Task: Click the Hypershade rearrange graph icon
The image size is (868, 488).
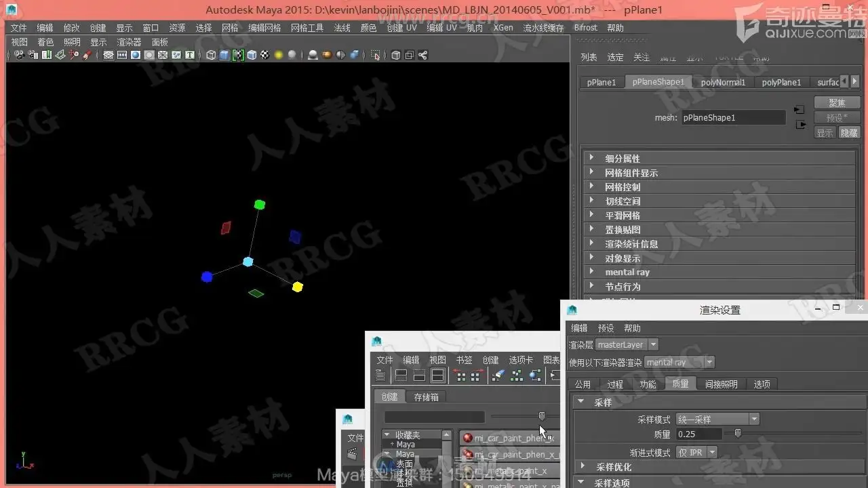Action: click(517, 375)
